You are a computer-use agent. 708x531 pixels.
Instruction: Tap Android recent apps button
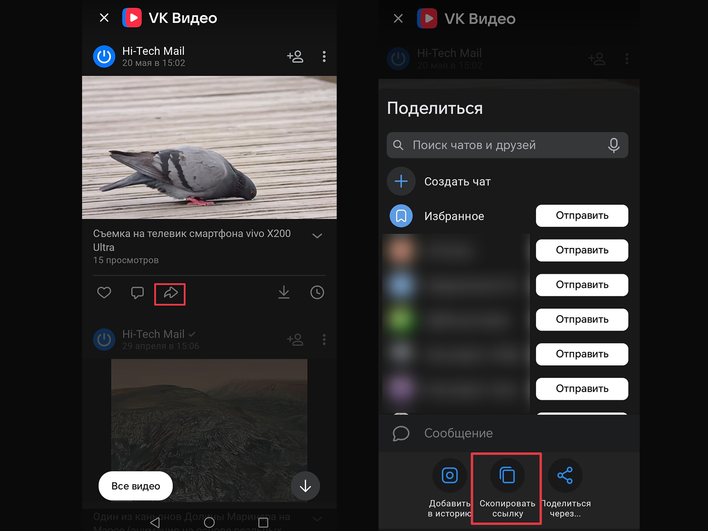(x=263, y=522)
